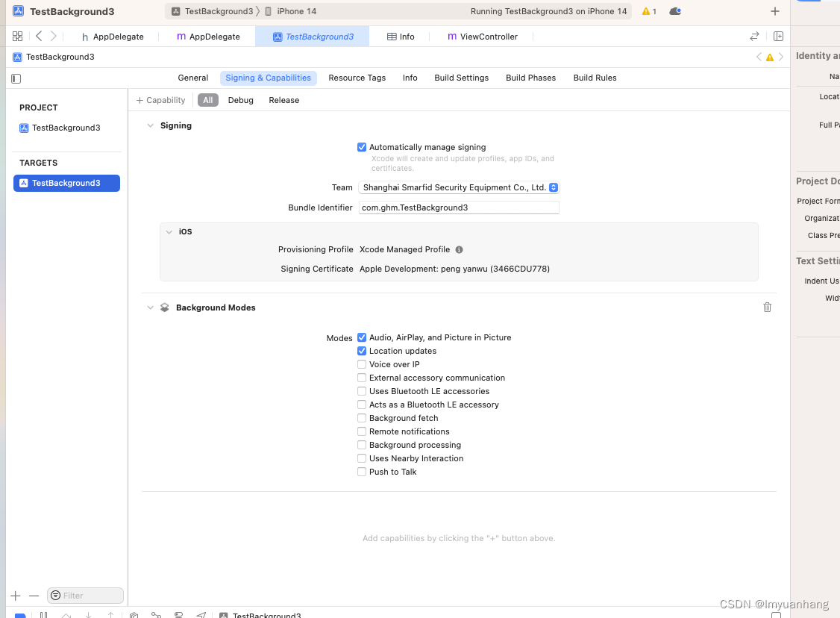Choose run destination iPhone 14
Screen dimensions: 840x618
(x=290, y=11)
